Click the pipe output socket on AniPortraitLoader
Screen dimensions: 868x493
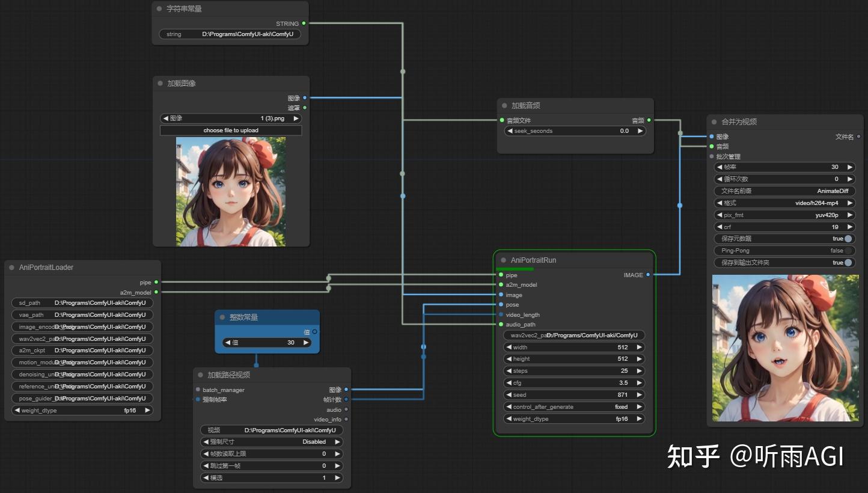[156, 282]
